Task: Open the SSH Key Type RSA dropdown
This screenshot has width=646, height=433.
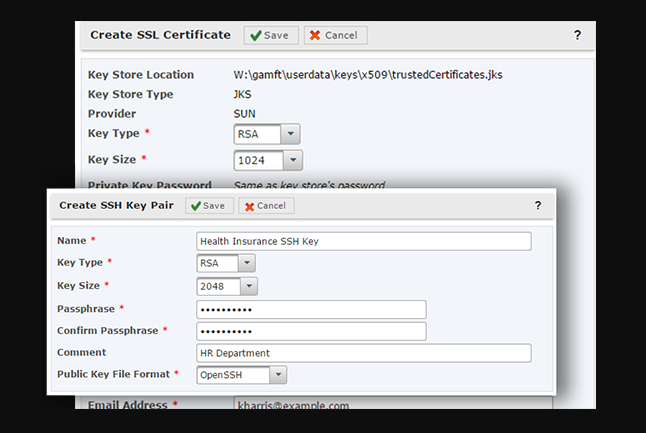Action: click(x=226, y=263)
